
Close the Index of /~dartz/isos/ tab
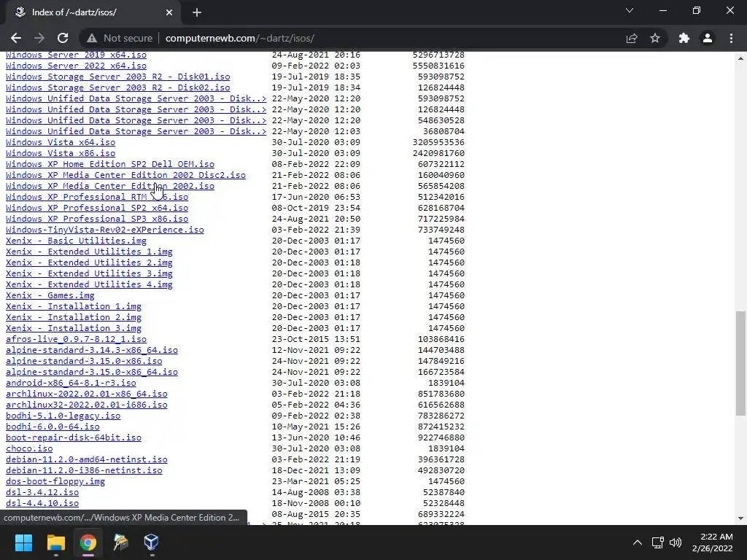[x=169, y=12]
